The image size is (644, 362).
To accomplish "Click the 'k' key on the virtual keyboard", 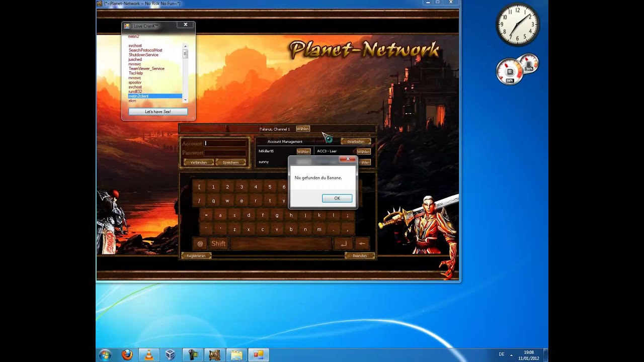I will tap(319, 215).
